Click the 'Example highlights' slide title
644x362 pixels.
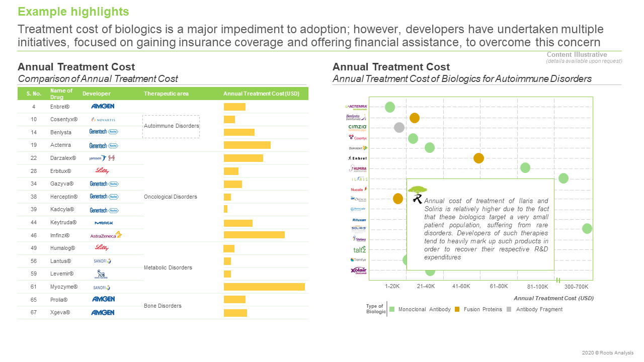pos(73,12)
